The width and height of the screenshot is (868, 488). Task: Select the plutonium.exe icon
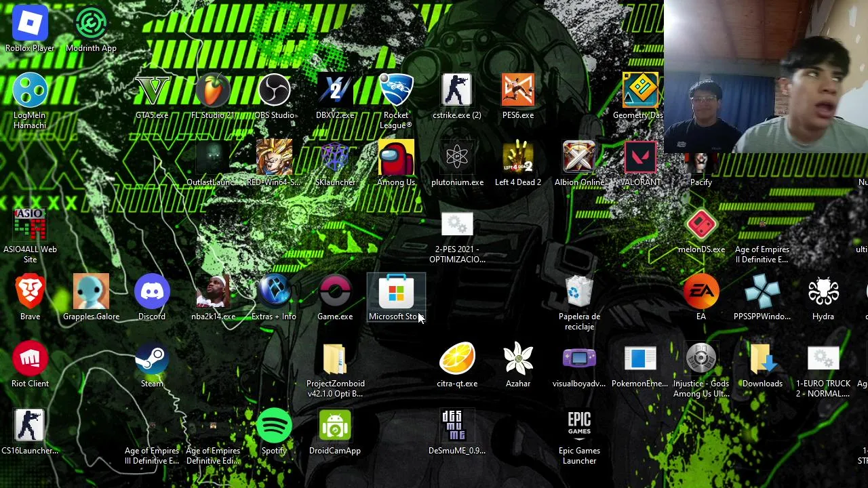[457, 157]
